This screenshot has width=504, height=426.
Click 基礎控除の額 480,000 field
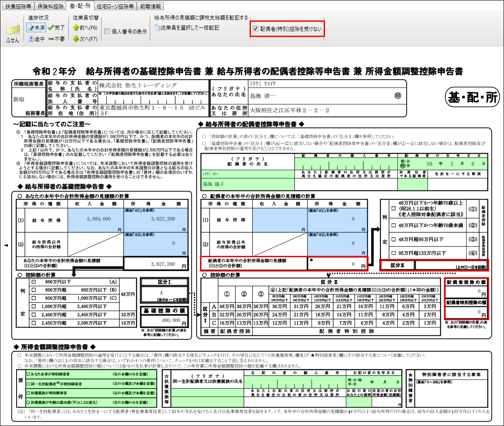[x=164, y=320]
